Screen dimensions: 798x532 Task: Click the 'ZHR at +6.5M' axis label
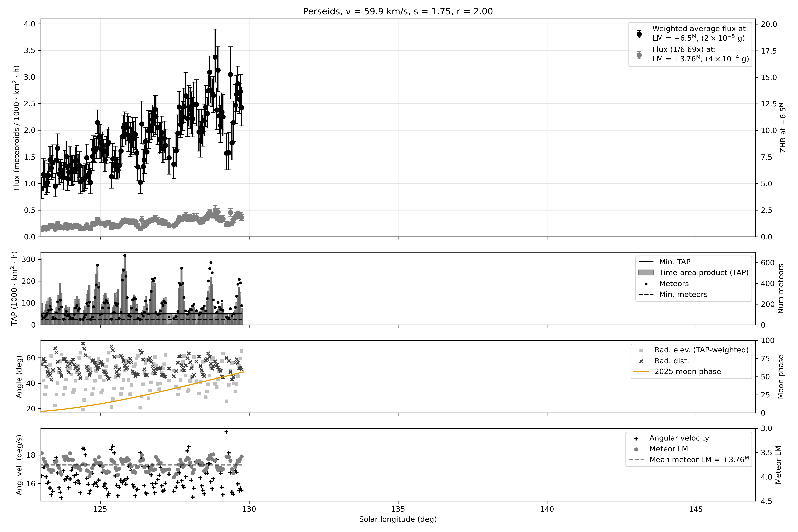tap(783, 128)
